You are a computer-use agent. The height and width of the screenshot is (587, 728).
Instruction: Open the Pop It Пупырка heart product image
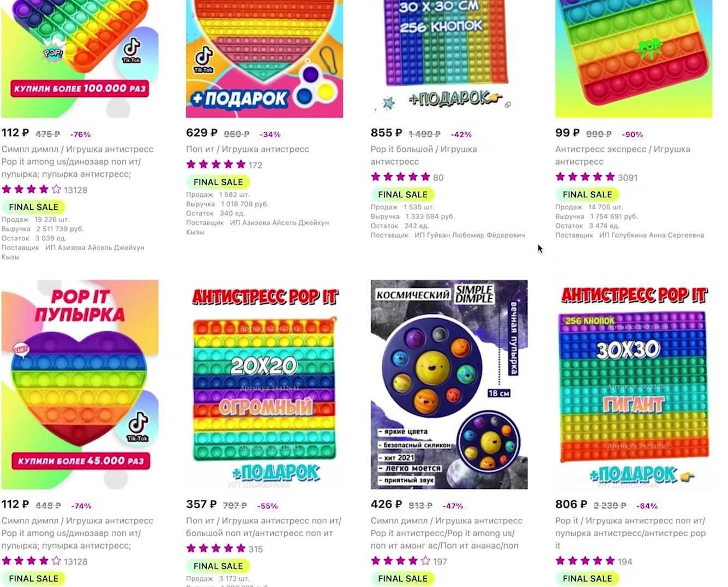click(x=80, y=384)
